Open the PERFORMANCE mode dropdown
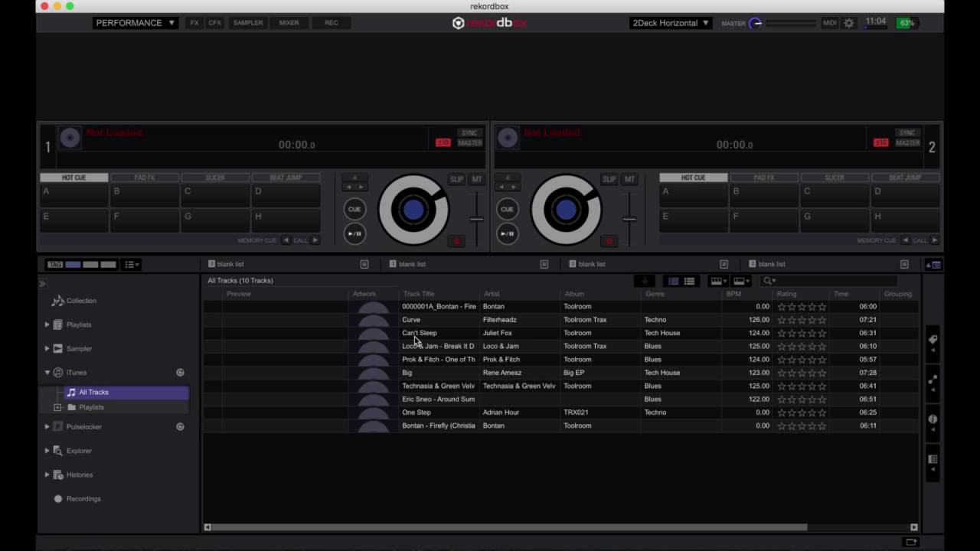 pyautogui.click(x=136, y=23)
